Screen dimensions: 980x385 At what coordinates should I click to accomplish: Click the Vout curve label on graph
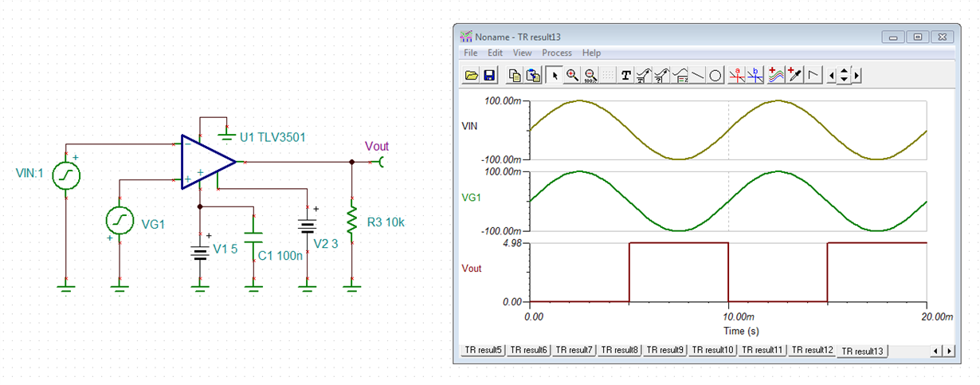[x=472, y=269]
